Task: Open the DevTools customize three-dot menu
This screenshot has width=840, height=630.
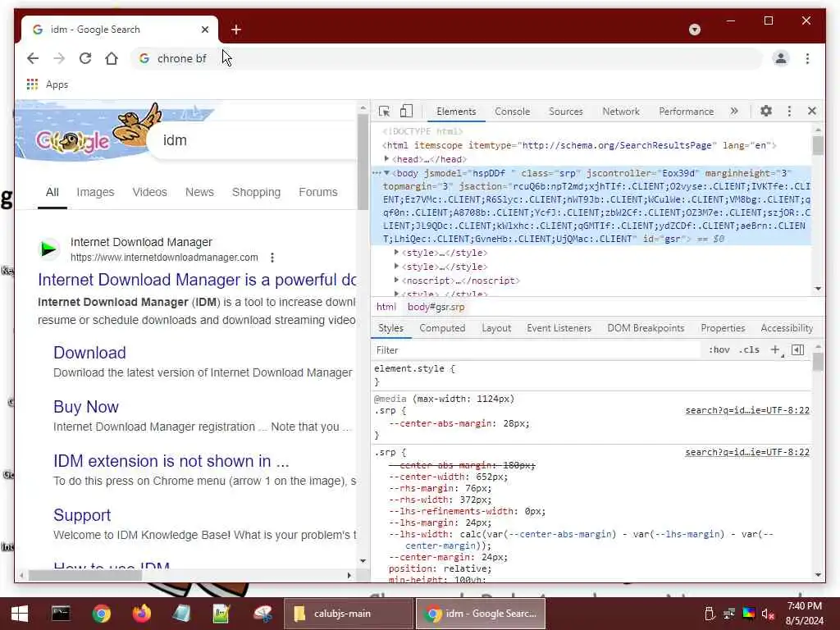Action: tap(789, 111)
